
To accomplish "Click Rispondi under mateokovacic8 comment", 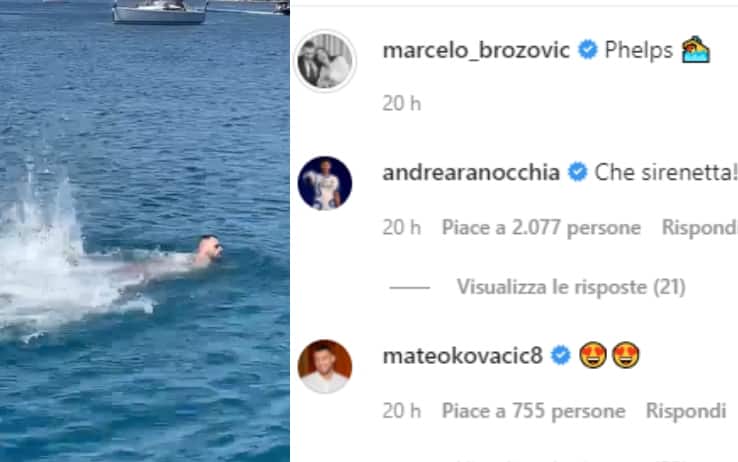I will pos(686,411).
